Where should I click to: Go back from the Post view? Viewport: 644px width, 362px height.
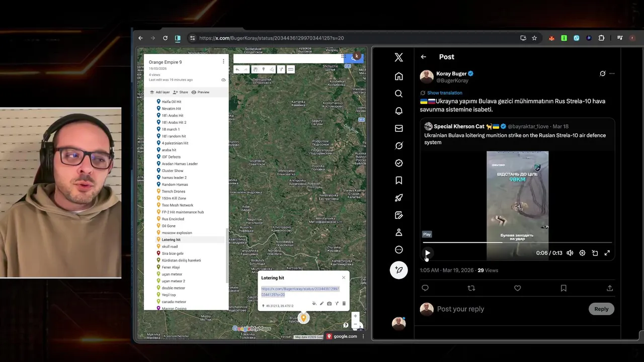423,57
